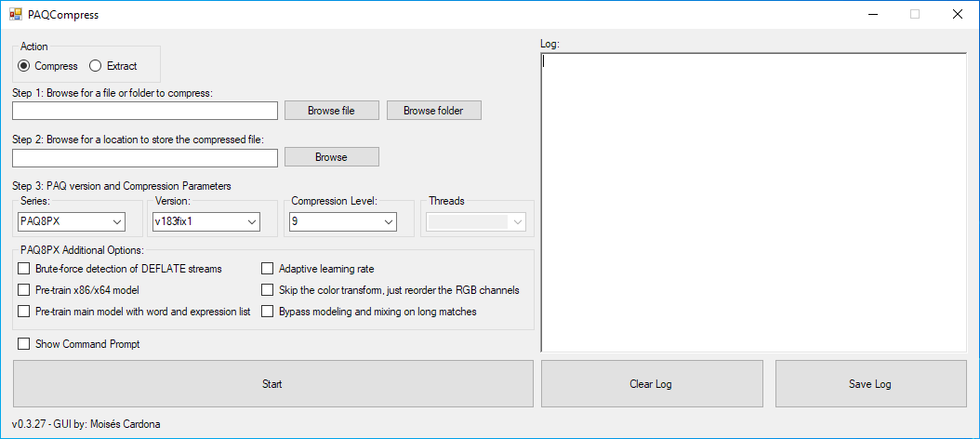Toggle Pre-train x86/x64 model checkbox

24,290
